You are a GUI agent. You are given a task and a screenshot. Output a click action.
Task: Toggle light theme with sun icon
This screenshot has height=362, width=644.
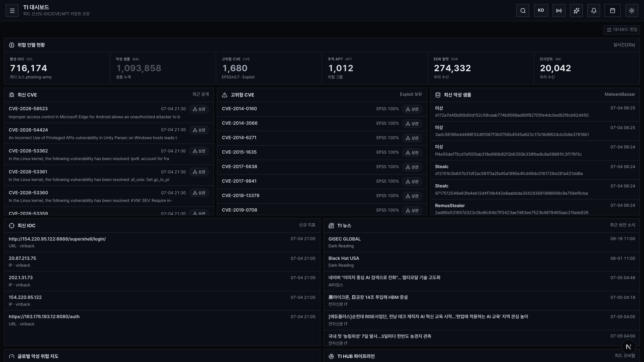click(632, 10)
